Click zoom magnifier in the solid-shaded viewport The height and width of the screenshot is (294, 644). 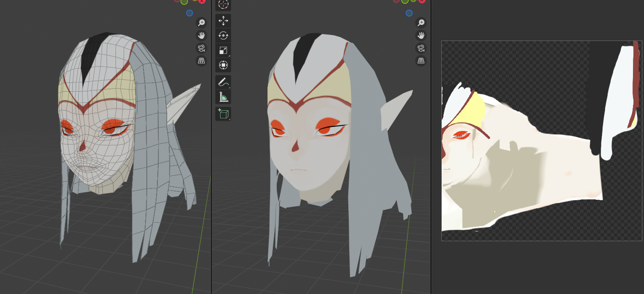421,23
